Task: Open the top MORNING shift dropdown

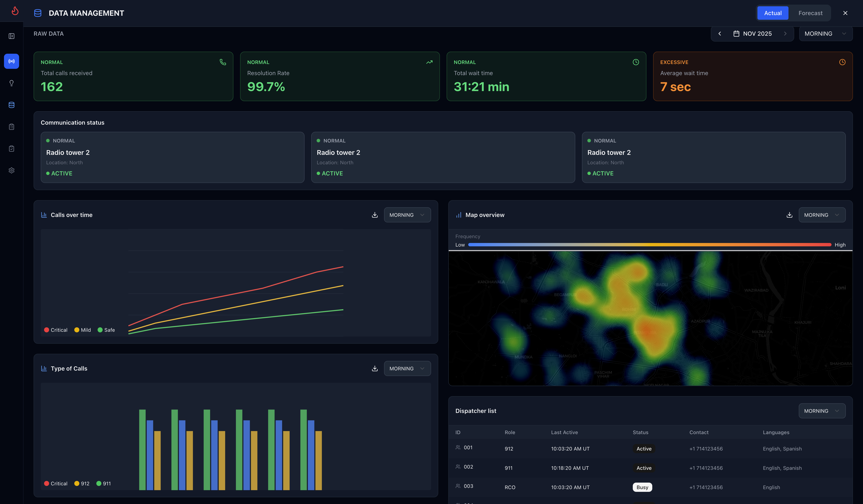Action: pos(825,34)
